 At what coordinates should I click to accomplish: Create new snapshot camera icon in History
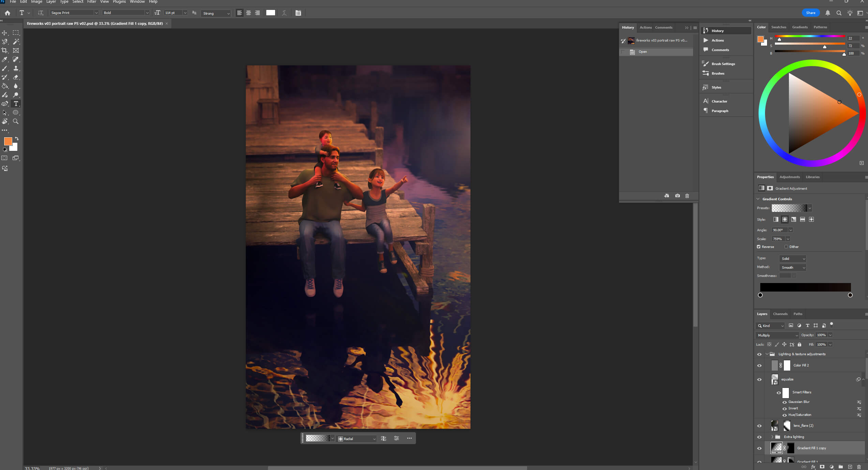[677, 196]
